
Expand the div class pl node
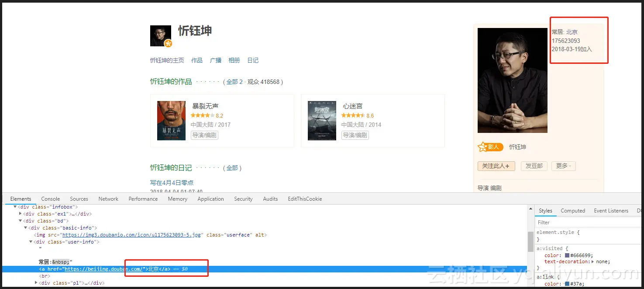[x=36, y=283]
